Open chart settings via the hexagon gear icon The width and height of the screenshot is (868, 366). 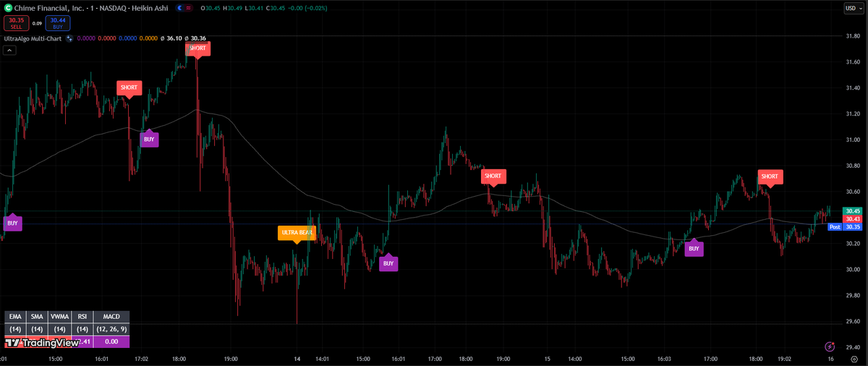coord(854,359)
